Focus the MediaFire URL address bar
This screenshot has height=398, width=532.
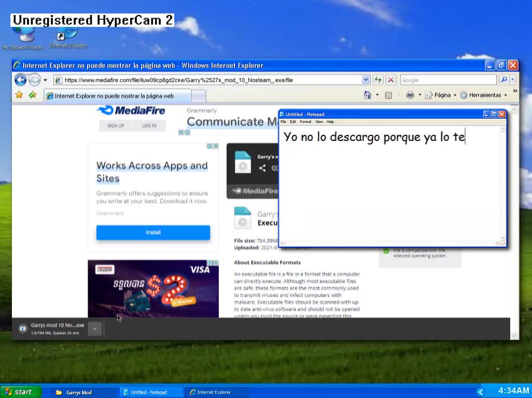click(x=208, y=80)
